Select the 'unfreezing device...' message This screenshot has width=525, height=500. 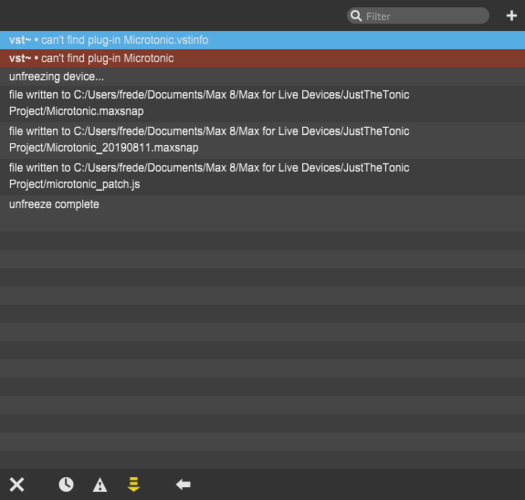coord(262,77)
